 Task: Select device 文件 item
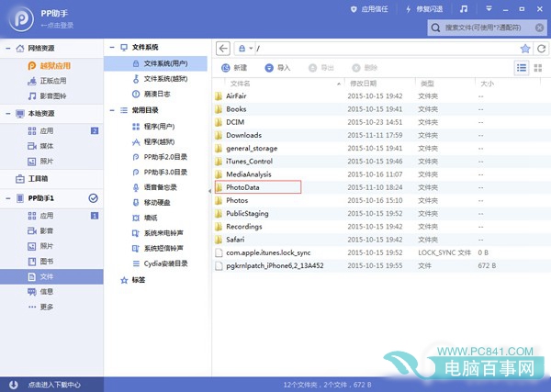tap(51, 277)
